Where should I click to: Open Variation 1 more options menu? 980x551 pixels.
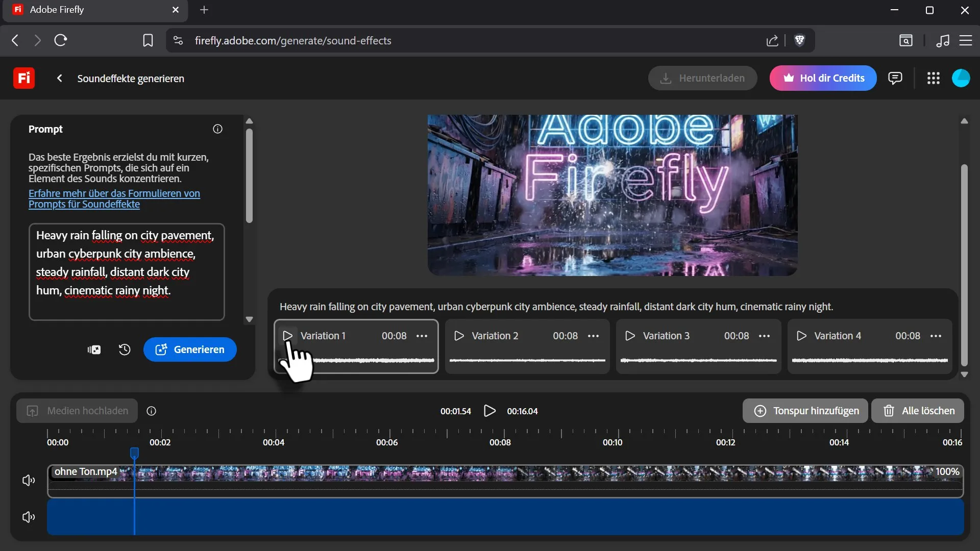[x=422, y=336]
